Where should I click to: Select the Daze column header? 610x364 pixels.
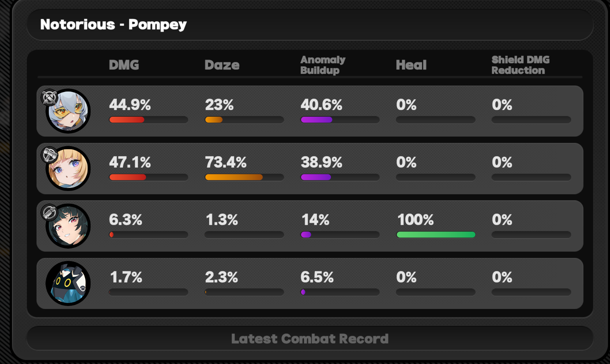tap(222, 65)
